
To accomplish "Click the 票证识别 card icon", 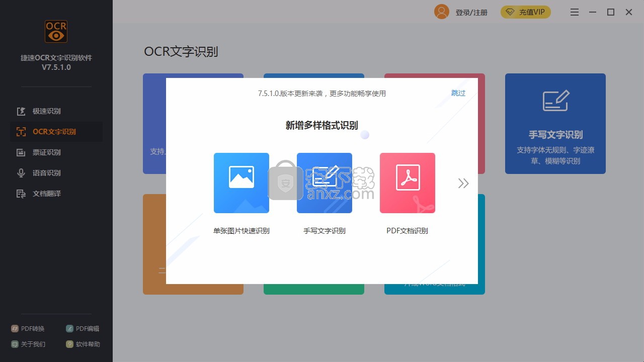I will point(21,152).
